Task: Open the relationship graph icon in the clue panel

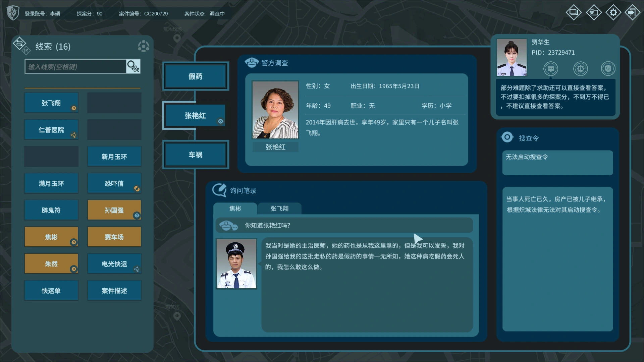Action: (144, 46)
